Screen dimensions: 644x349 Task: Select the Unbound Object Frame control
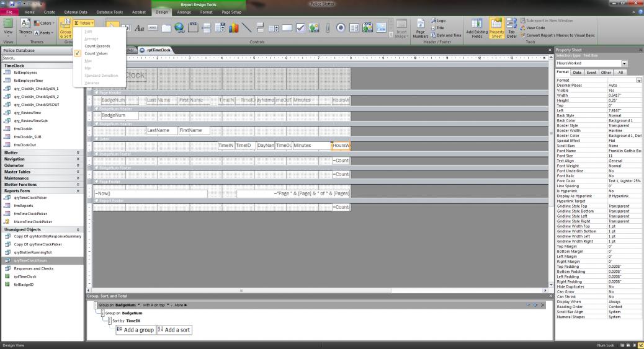[x=314, y=28]
